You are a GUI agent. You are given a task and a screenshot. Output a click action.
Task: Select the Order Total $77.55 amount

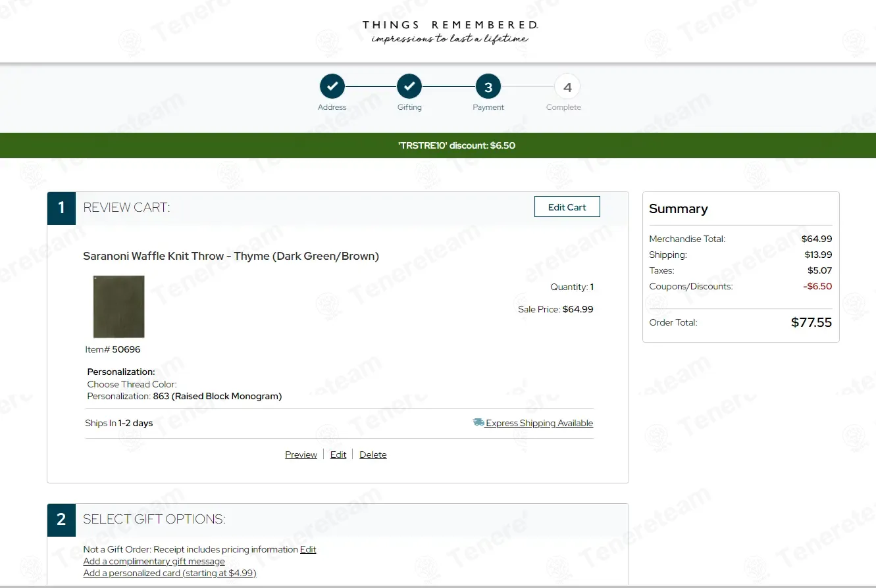[x=812, y=322]
